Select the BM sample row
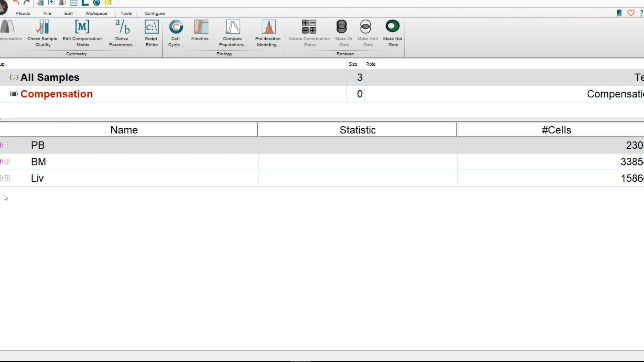Viewport: 644px width, 362px height. 38,162
